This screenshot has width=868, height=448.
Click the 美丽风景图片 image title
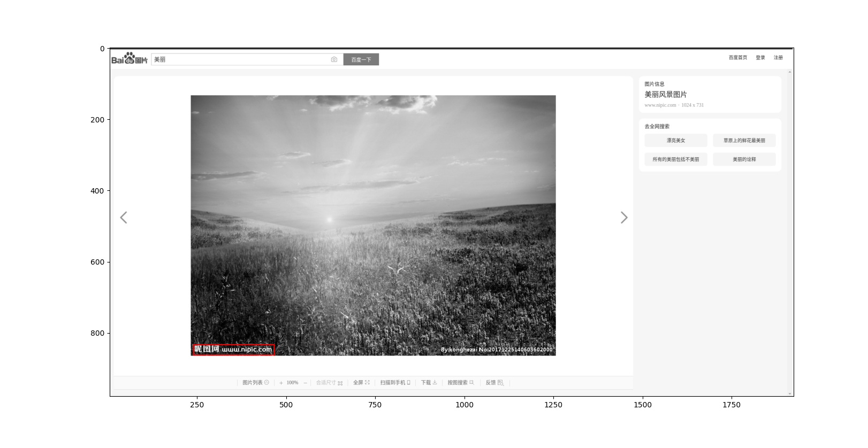coord(666,95)
